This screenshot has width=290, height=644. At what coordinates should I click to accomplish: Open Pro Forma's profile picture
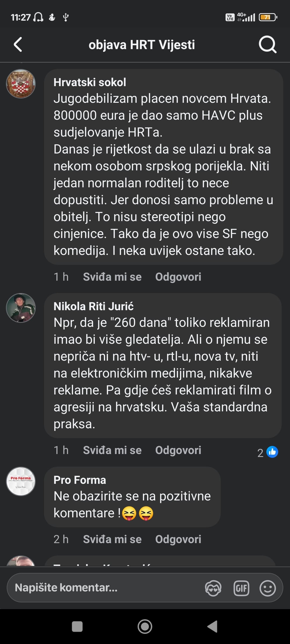pyautogui.click(x=21, y=481)
